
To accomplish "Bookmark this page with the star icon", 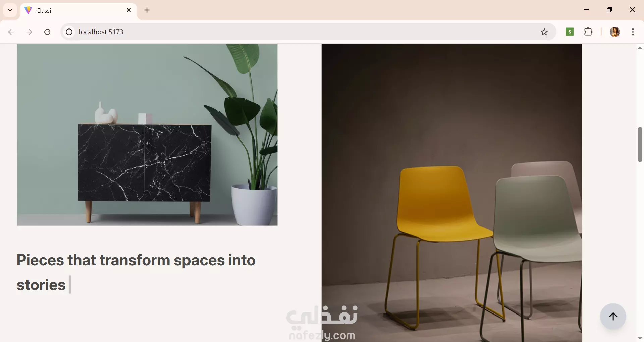I will [544, 32].
